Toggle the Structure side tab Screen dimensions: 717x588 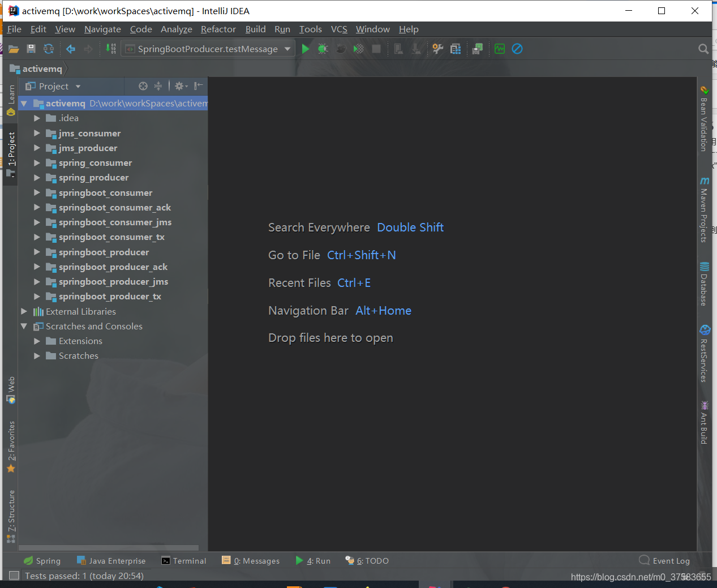pyautogui.click(x=11, y=516)
